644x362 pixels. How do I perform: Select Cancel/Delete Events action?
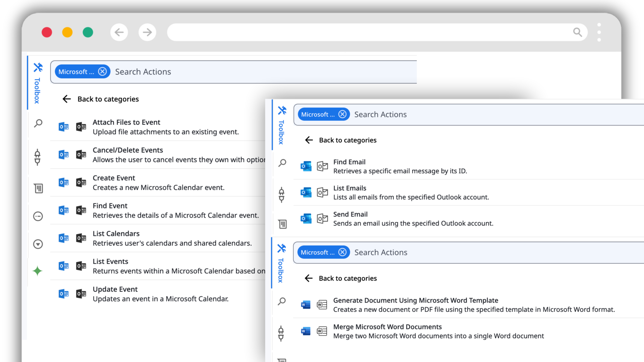click(158, 155)
